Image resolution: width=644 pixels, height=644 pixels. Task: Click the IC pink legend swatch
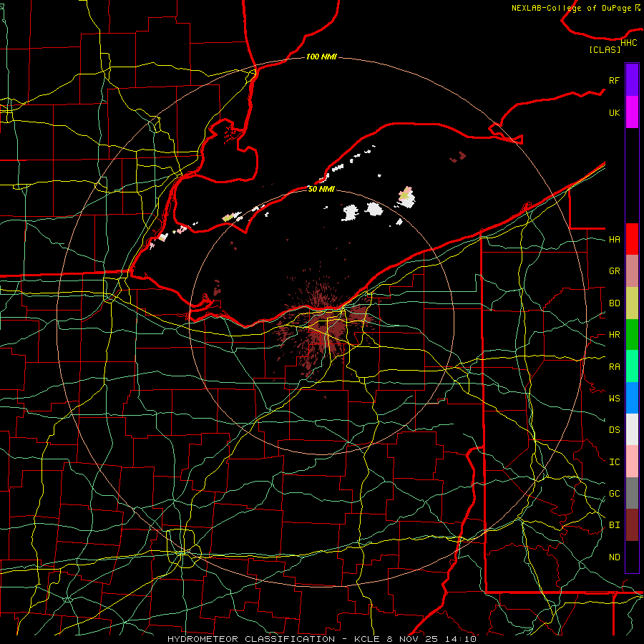tap(632, 462)
